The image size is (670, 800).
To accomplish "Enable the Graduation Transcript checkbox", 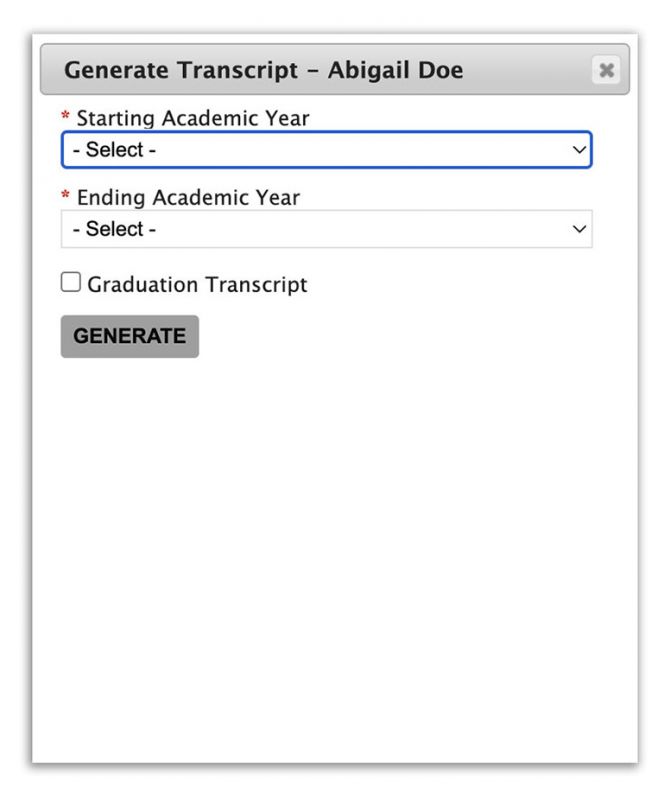I will (x=70, y=282).
